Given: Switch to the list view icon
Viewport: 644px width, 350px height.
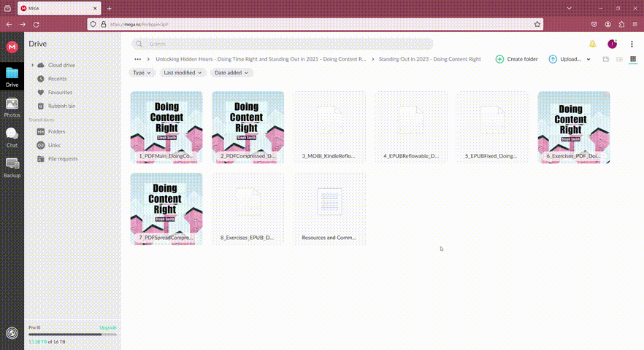Looking at the screenshot, I should click(619, 59).
